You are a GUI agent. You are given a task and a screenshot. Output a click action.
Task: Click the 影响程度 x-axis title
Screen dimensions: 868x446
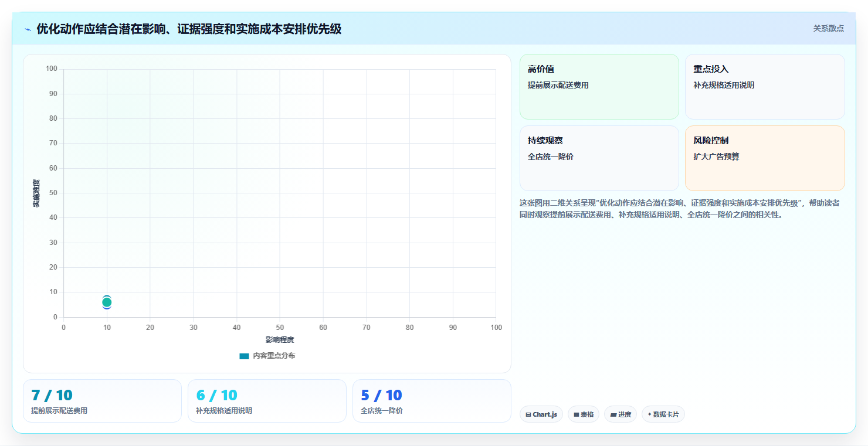click(280, 340)
